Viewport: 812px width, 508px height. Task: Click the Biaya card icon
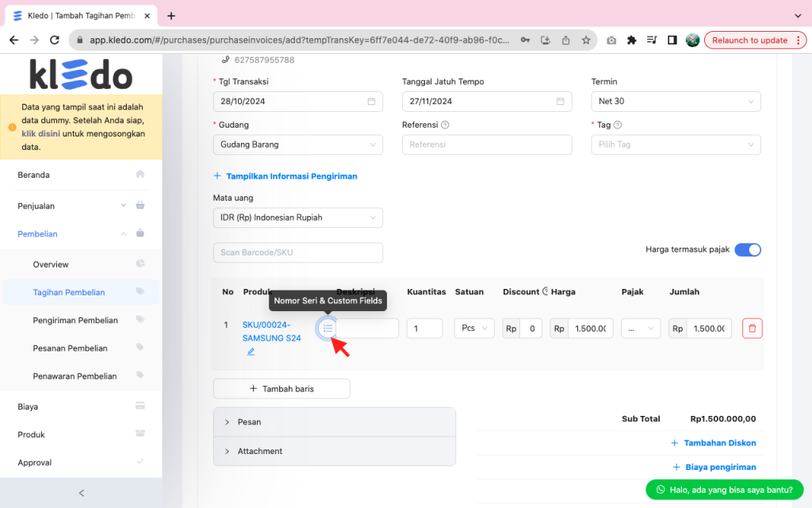tap(140, 406)
